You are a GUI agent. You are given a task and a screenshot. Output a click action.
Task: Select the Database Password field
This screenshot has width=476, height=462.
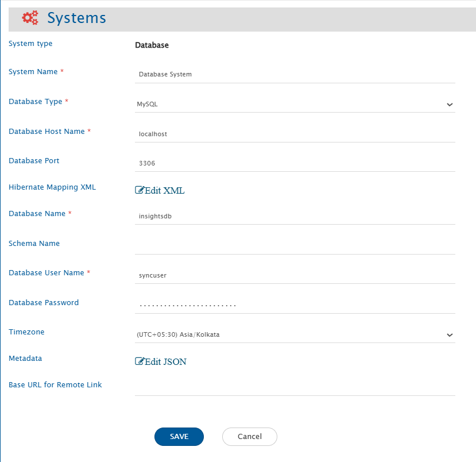pos(295,305)
